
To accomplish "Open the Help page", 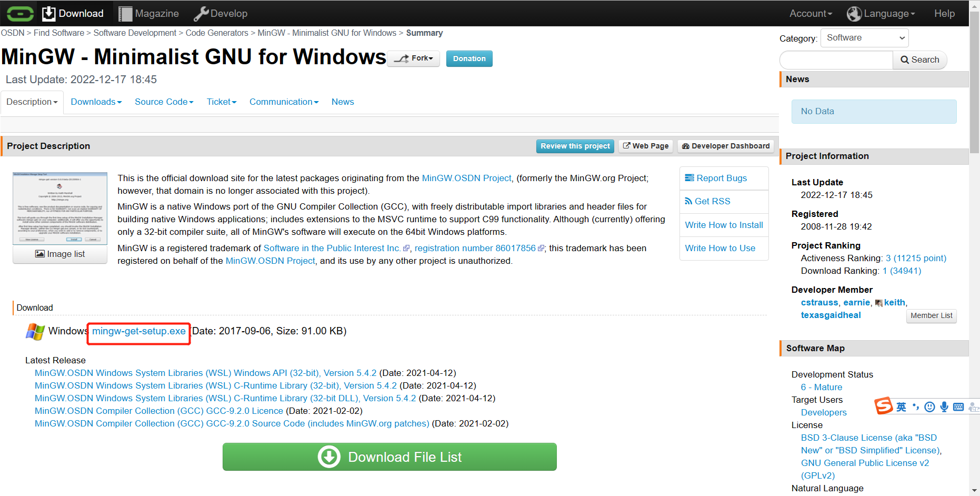I will click(944, 14).
